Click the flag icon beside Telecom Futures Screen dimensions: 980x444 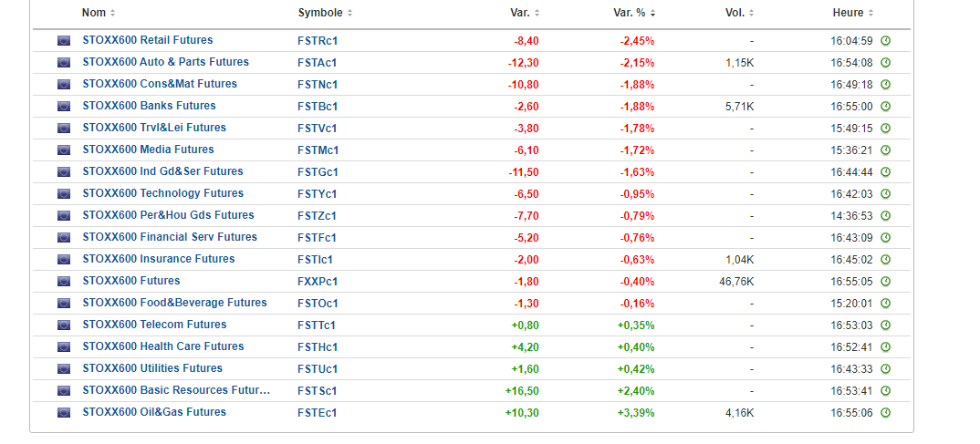point(64,325)
